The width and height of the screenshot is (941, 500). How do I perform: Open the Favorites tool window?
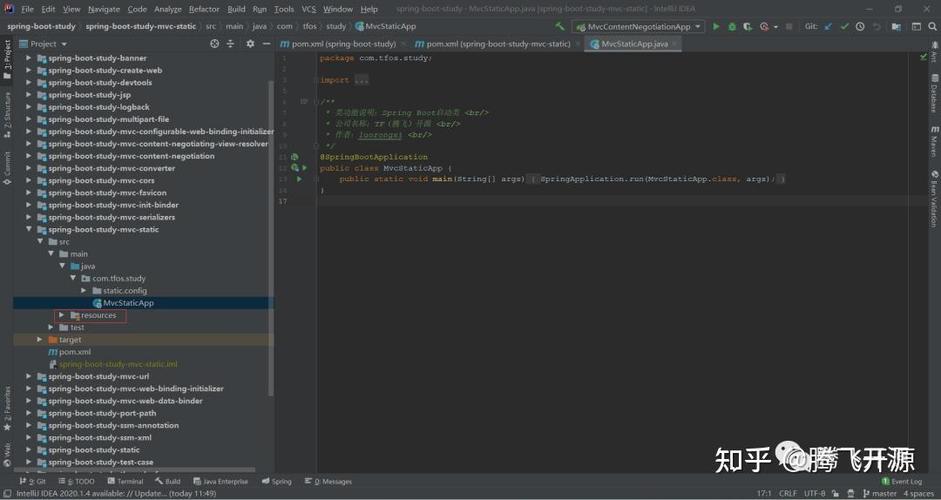point(7,409)
